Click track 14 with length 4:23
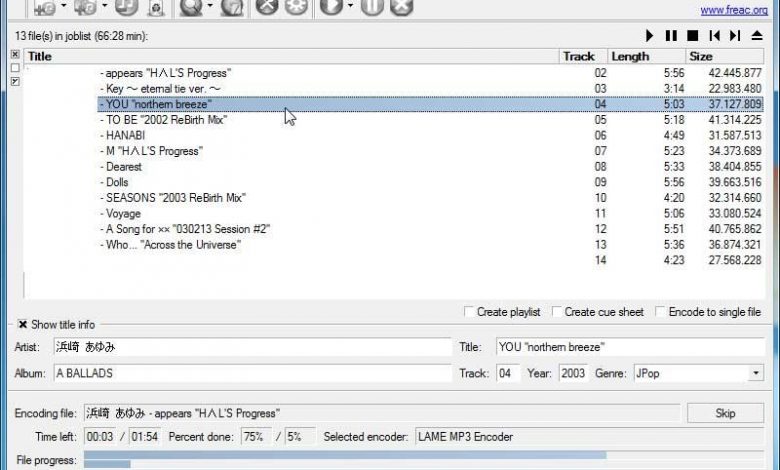The height and width of the screenshot is (470, 780). tap(430, 260)
